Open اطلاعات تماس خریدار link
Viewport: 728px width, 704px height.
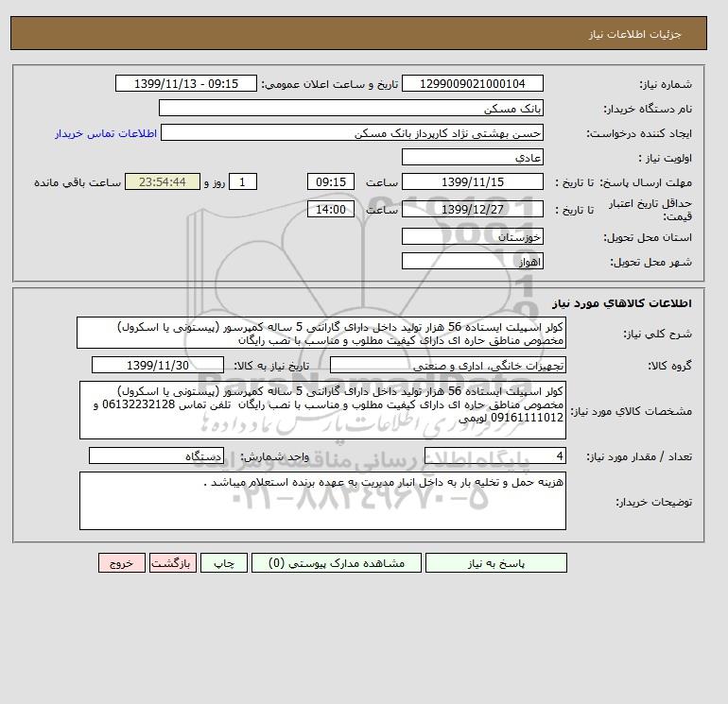[106, 133]
